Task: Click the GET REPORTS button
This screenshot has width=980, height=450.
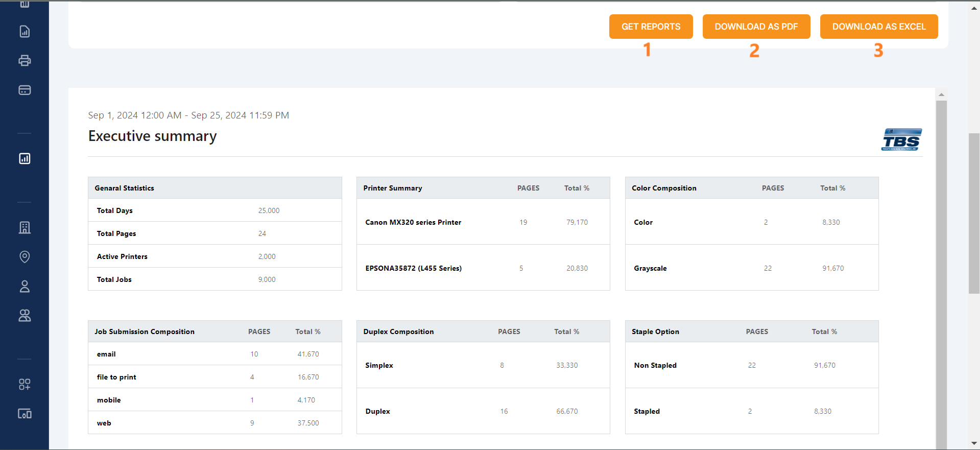Action: tap(651, 27)
